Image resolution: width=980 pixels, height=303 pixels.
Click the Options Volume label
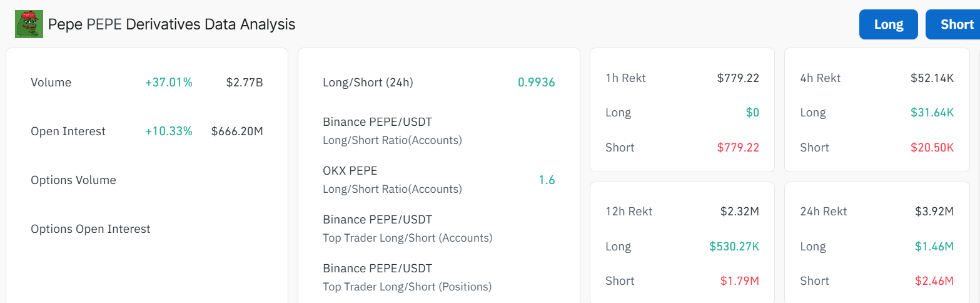(73, 180)
